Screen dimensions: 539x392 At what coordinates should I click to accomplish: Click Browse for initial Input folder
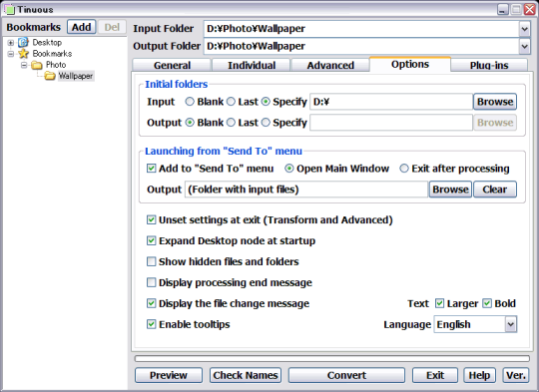click(x=495, y=102)
